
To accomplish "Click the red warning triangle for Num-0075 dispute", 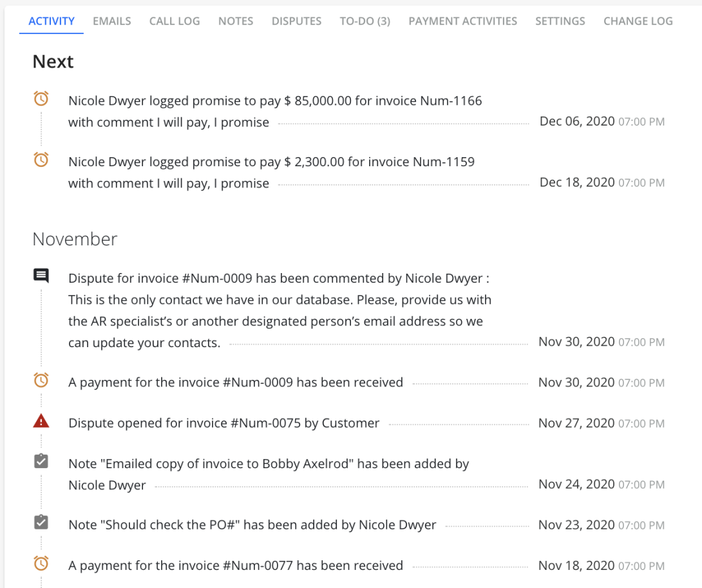I will pos(41,421).
